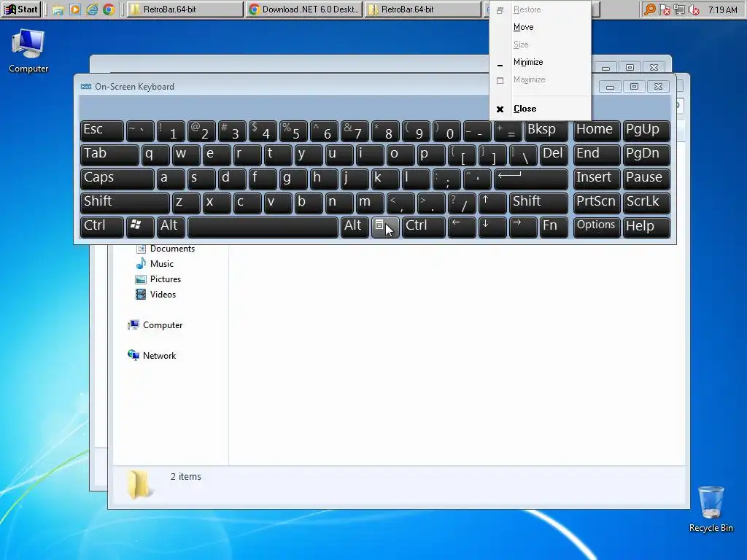This screenshot has height=560, width=747.
Task: Toggle the left Alt key
Action: [x=171, y=227]
